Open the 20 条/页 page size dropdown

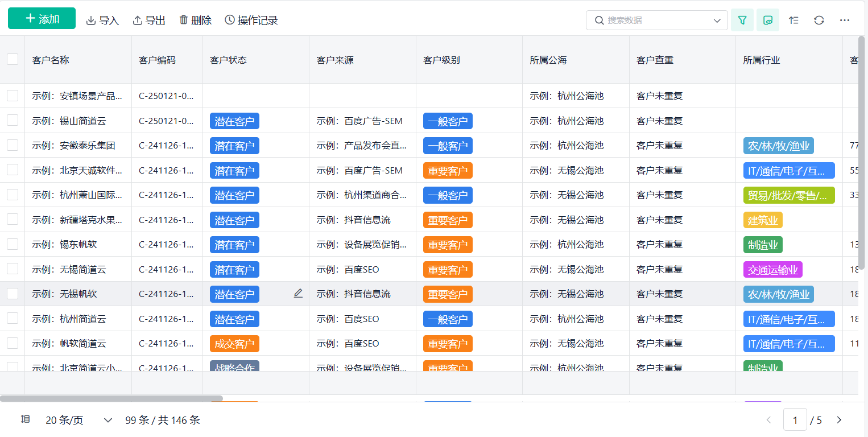click(x=79, y=420)
